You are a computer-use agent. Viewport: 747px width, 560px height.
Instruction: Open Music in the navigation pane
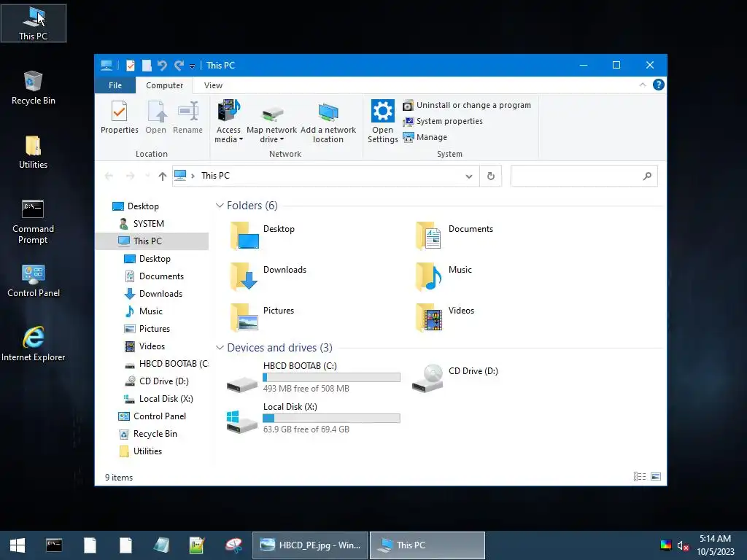point(150,311)
